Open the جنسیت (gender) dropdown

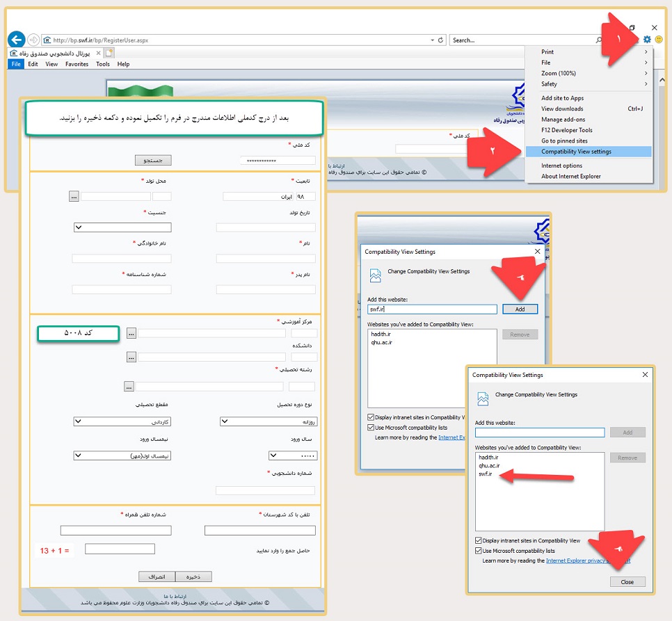122,227
